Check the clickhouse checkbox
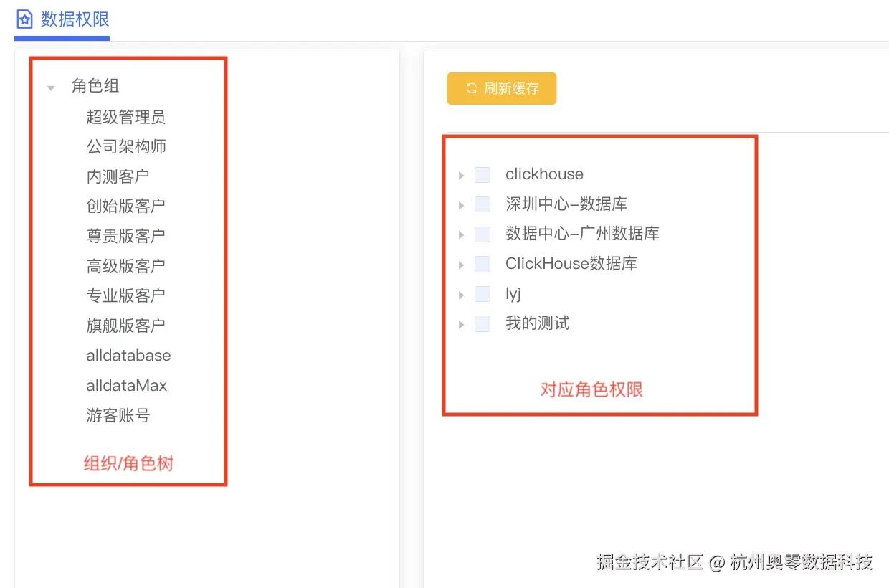The height and width of the screenshot is (588, 889). [x=482, y=174]
